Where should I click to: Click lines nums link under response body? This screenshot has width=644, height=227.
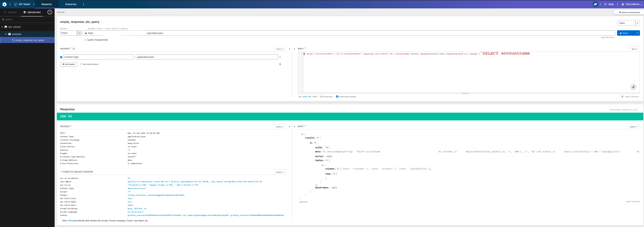[303, 202]
